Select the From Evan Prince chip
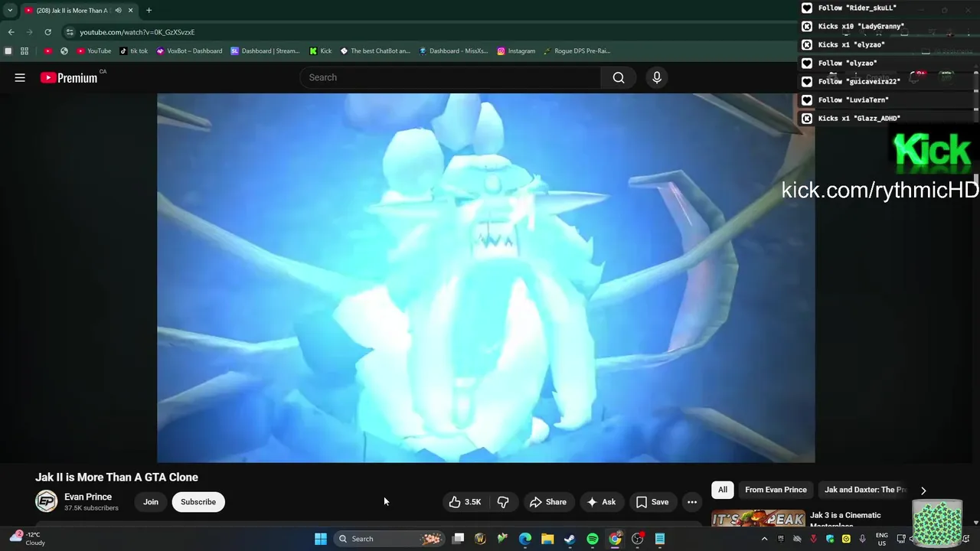The height and width of the screenshot is (551, 980). [776, 490]
